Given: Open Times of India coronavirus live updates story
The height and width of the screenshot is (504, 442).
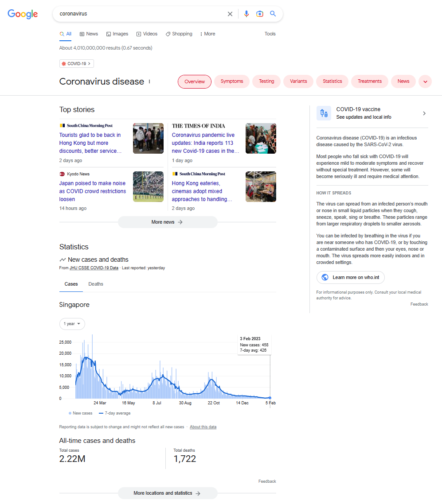Looking at the screenshot, I should (205, 143).
